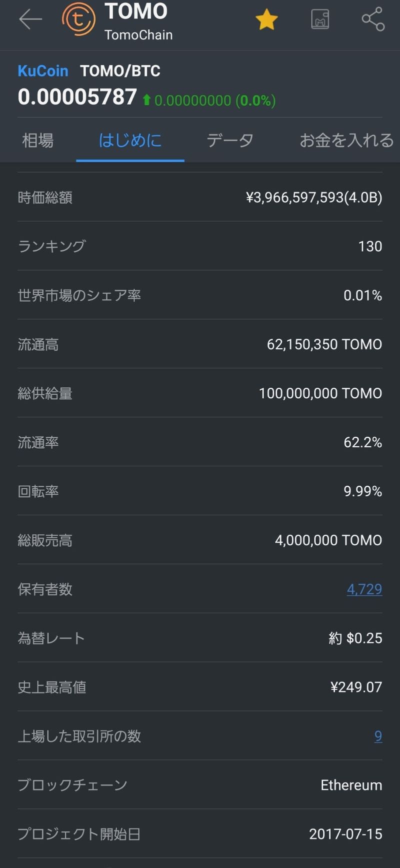Select the はじめに tab
The image size is (400, 868).
pos(130,141)
